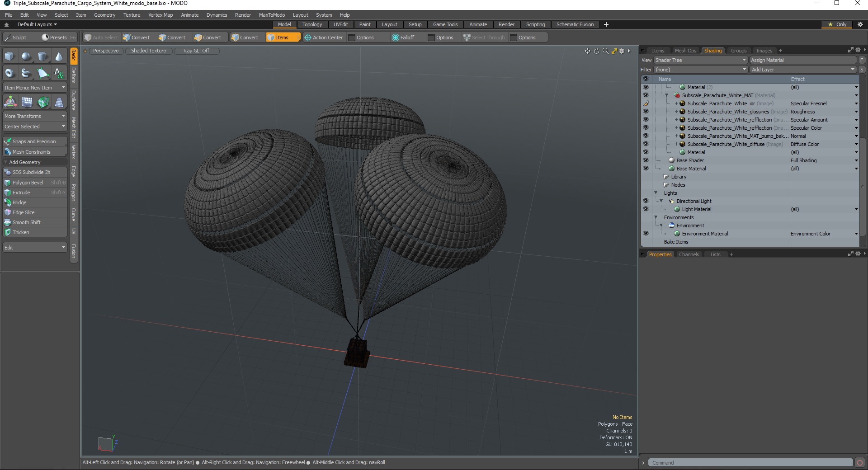Click the Snaps and Precision icon

point(8,141)
